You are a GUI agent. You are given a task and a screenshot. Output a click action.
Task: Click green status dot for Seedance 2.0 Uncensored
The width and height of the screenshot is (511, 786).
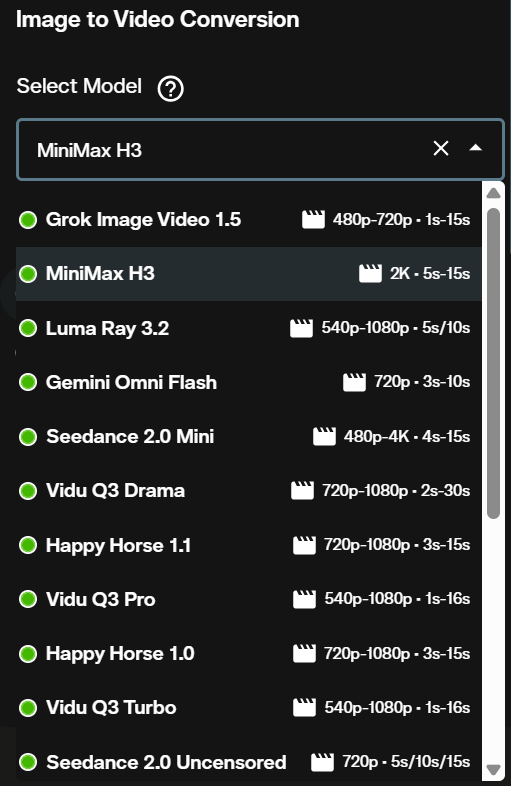[x=28, y=762]
